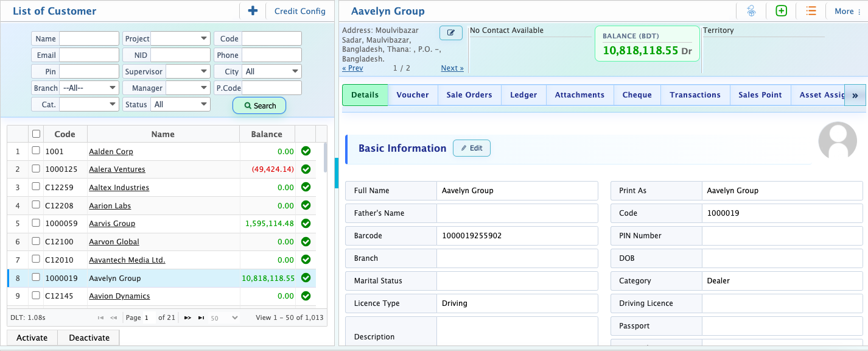Viewport: 868px width, 351px height.
Task: Click the Deactivate button
Action: [x=89, y=338]
